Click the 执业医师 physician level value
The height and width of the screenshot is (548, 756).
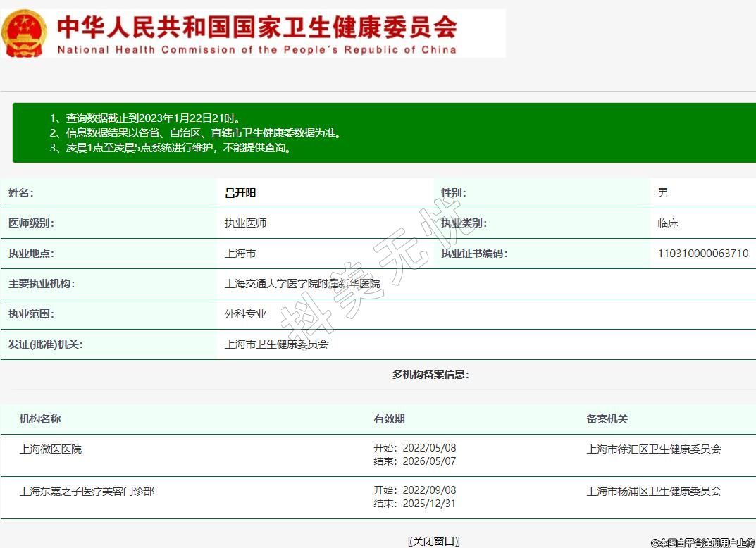click(x=245, y=223)
